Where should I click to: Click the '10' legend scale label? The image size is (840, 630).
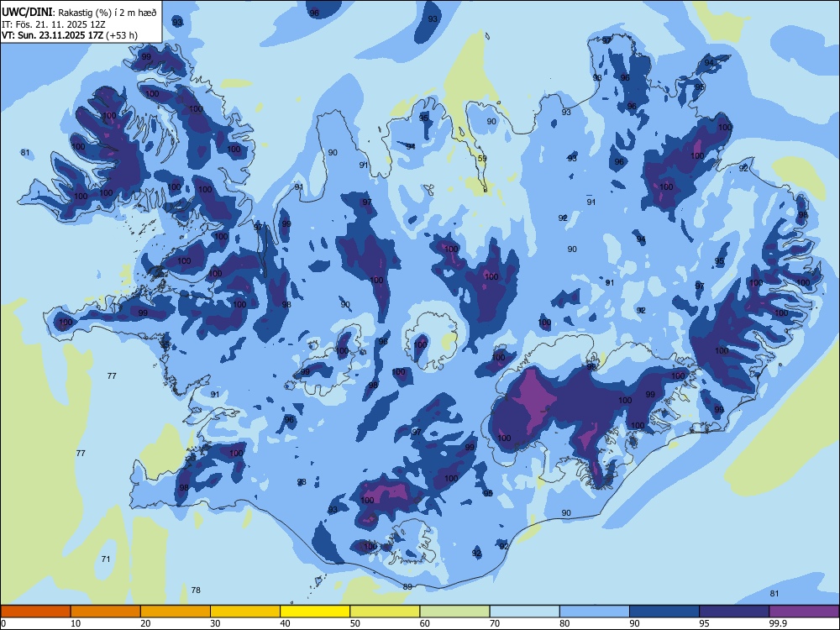pos(76,623)
